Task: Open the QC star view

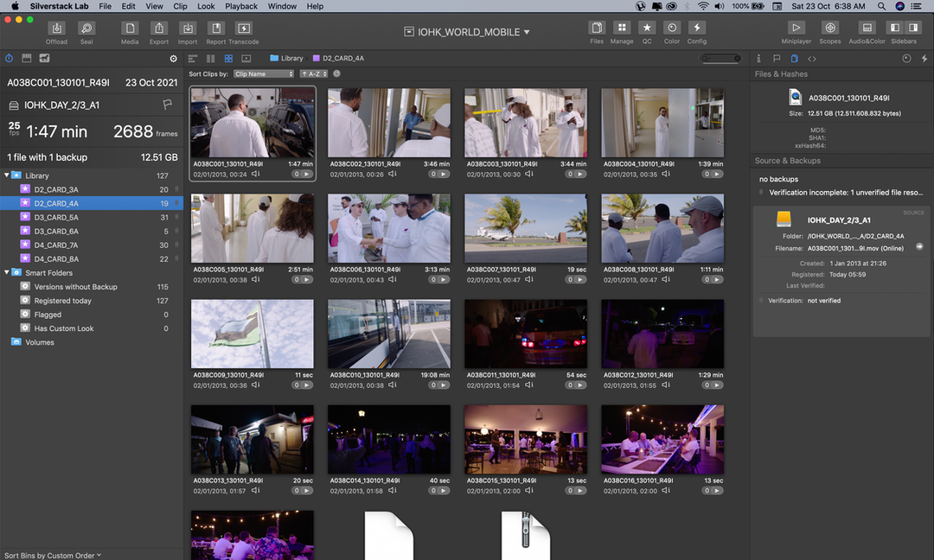Action: [646, 29]
